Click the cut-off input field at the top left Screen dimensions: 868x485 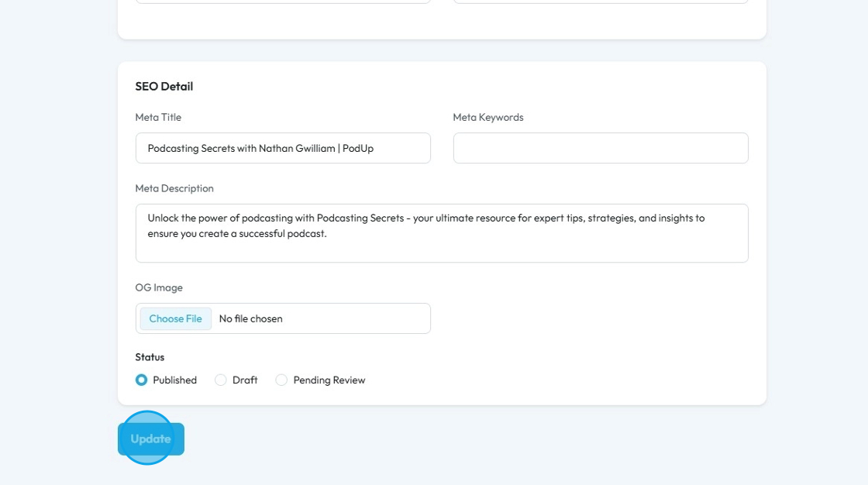(x=283, y=2)
